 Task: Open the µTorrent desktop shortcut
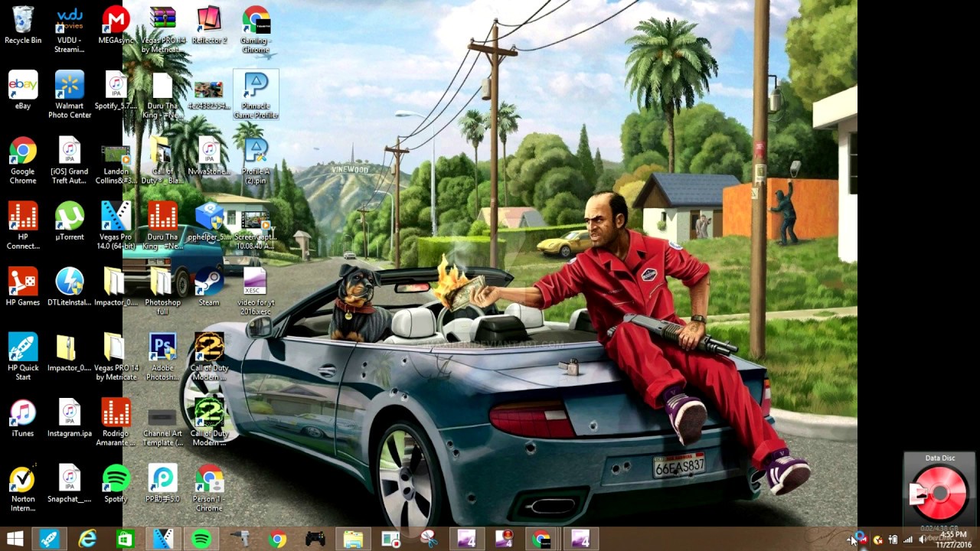pos(70,222)
